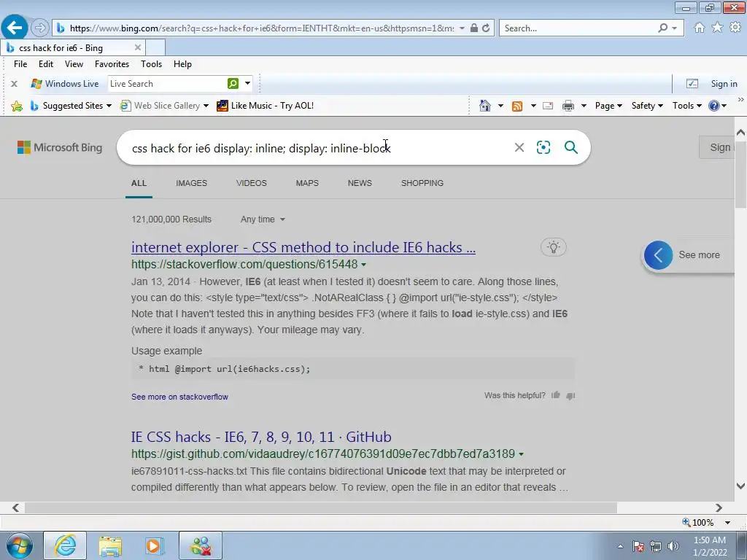Open the Tools menu in menu bar
Image resolution: width=747 pixels, height=560 pixels.
[152, 64]
